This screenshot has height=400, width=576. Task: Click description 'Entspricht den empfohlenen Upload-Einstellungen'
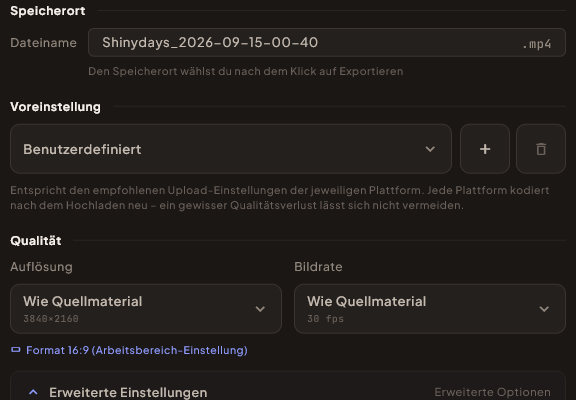(x=280, y=198)
